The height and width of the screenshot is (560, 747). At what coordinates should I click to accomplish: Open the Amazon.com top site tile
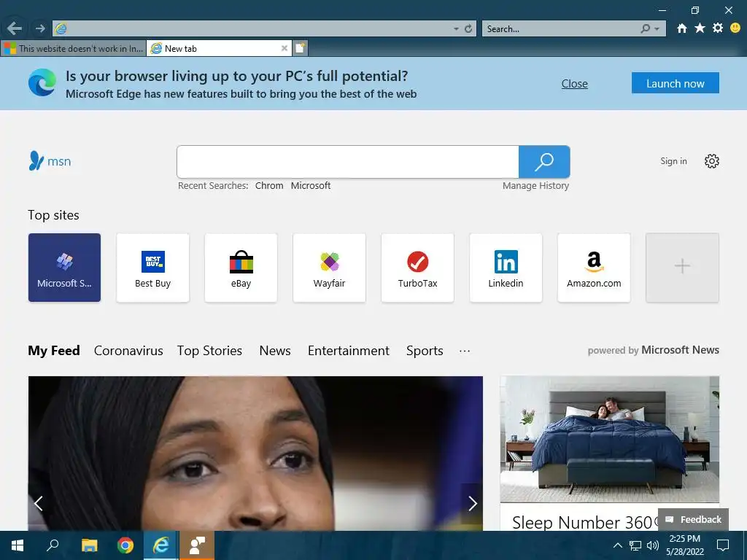click(594, 268)
